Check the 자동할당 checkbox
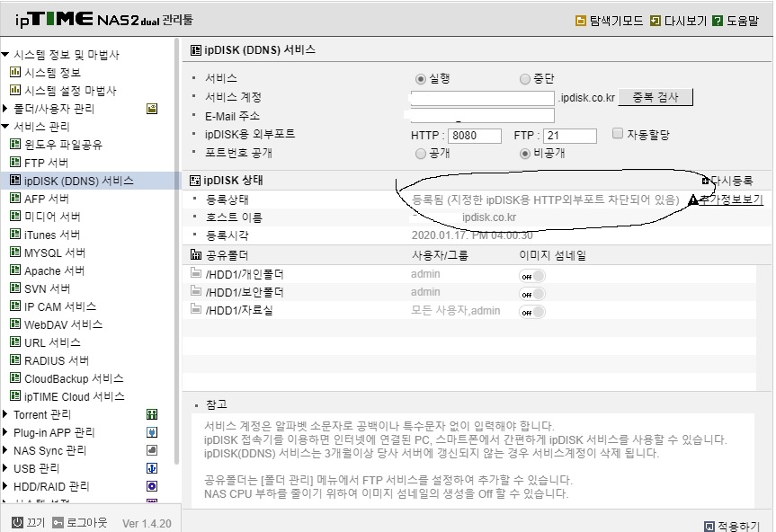 click(618, 134)
